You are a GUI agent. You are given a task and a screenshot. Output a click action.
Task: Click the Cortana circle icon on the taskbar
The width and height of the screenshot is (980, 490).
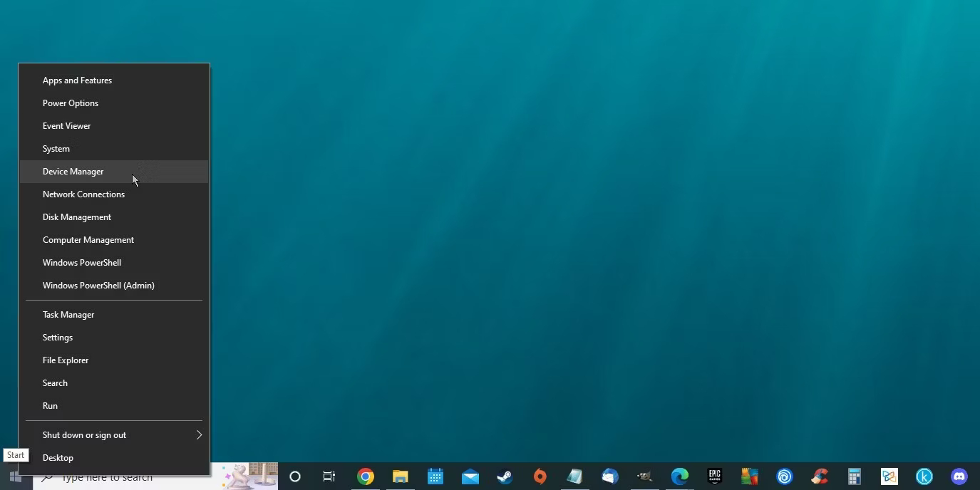[295, 476]
